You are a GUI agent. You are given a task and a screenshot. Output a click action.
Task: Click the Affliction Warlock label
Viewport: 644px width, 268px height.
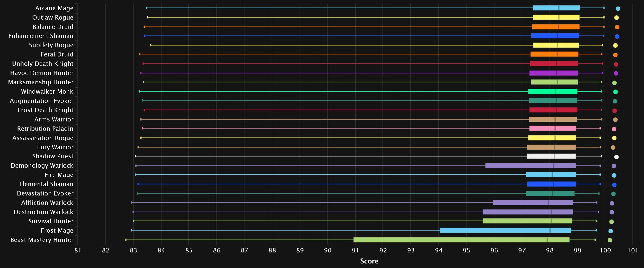[47, 203]
